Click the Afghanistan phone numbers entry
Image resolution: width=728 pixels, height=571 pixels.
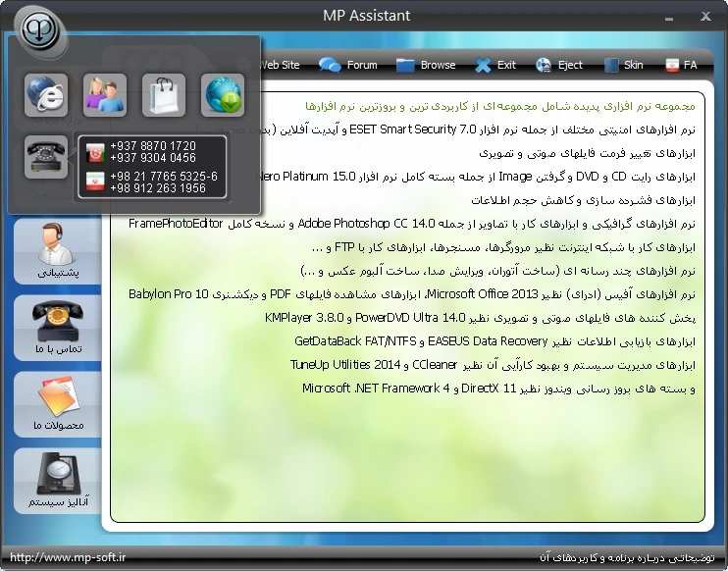click(x=152, y=152)
